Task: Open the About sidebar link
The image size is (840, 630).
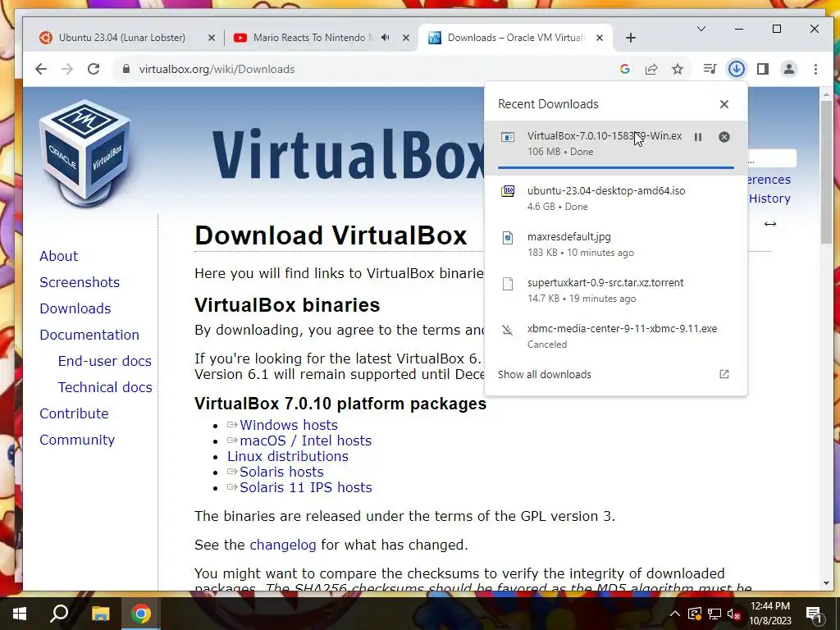Action: tap(58, 256)
